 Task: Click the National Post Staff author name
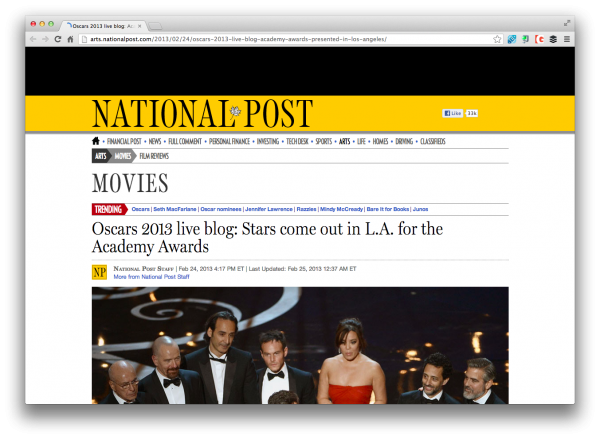point(143,269)
